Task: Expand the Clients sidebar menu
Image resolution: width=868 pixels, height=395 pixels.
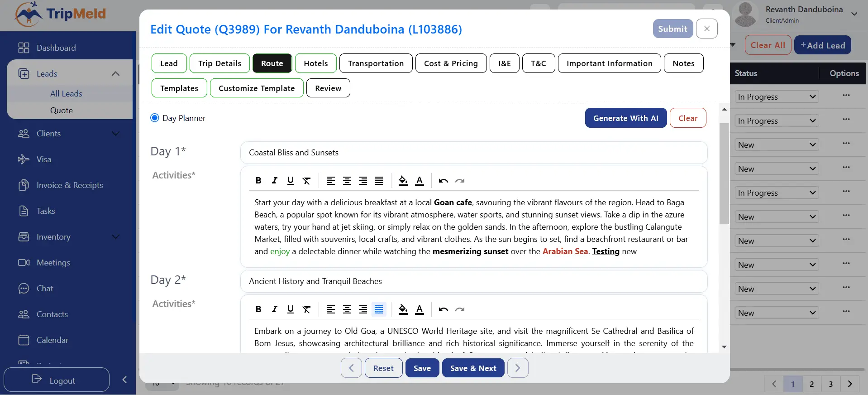Action: 115,134
